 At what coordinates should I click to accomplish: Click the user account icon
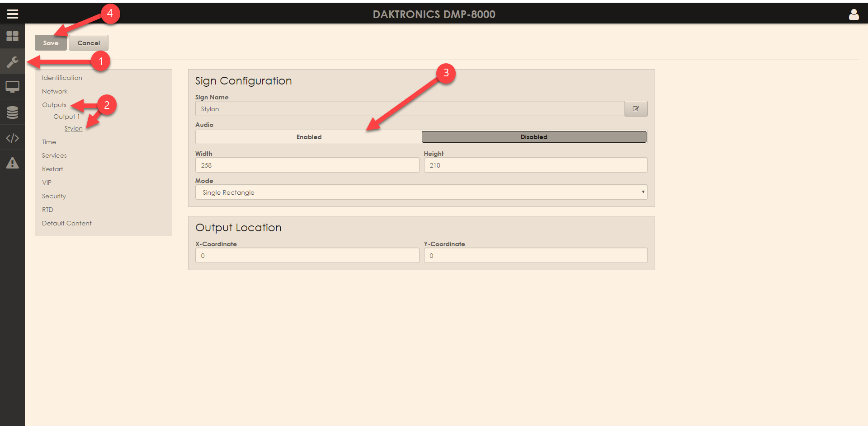coord(854,14)
